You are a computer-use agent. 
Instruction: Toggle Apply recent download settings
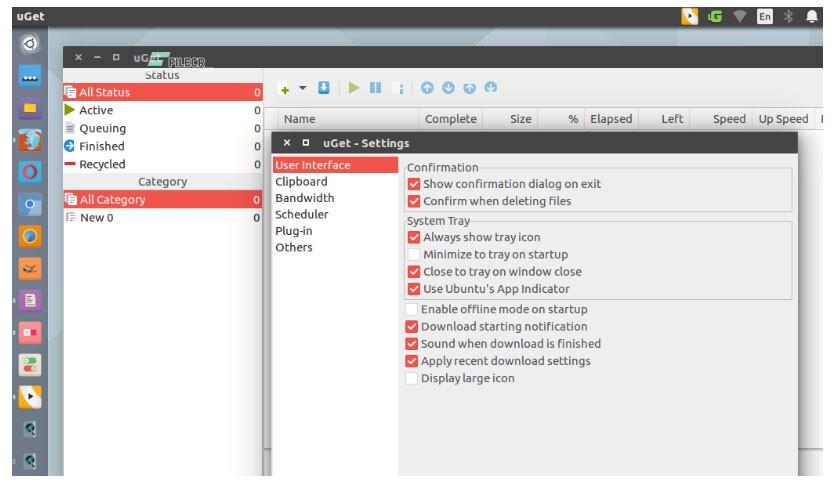click(x=412, y=361)
